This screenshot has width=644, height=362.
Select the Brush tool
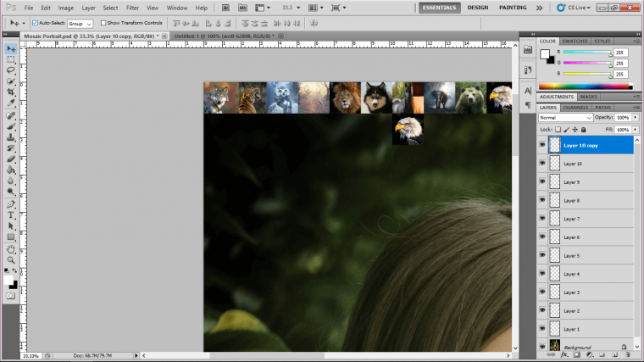click(x=11, y=126)
